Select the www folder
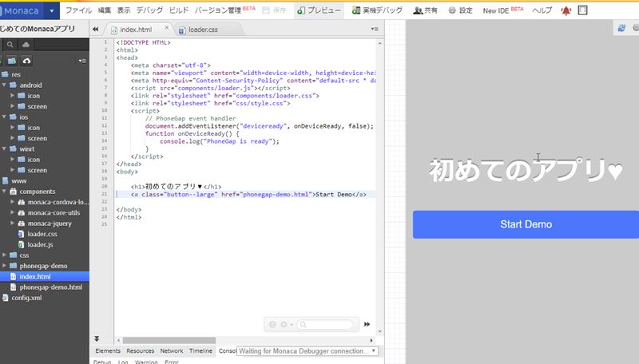This screenshot has height=364, width=639. point(18,180)
